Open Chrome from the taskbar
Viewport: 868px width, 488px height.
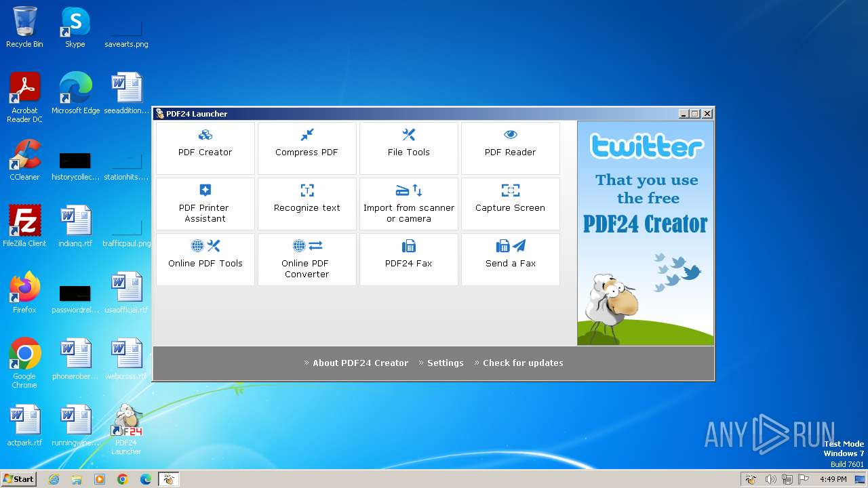(x=123, y=479)
